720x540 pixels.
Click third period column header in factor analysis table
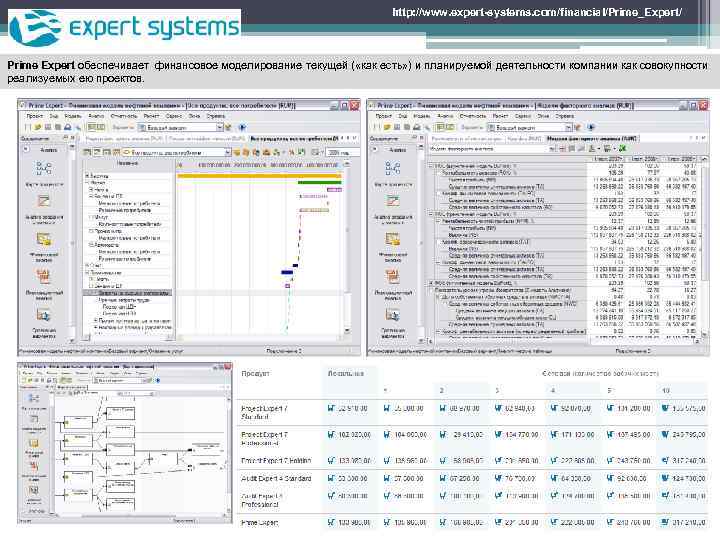(682, 158)
